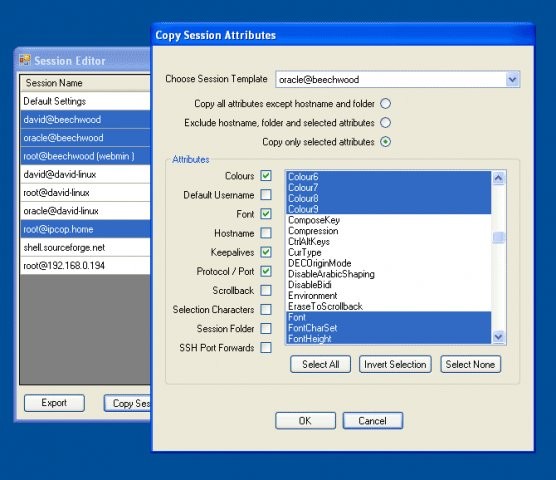The height and width of the screenshot is (480, 556).
Task: Select the Font entry in attribute list
Action: [x=388, y=317]
